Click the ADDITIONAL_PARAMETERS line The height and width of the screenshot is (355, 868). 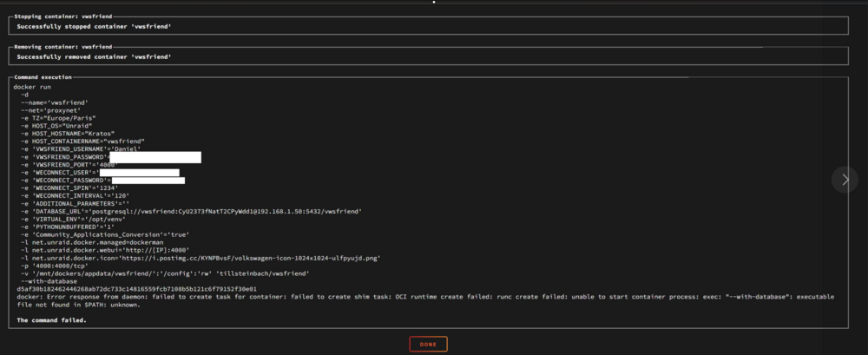pyautogui.click(x=76, y=203)
